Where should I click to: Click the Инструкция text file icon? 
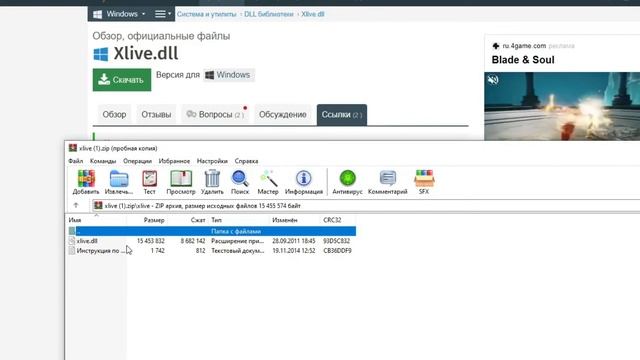pyautogui.click(x=72, y=251)
